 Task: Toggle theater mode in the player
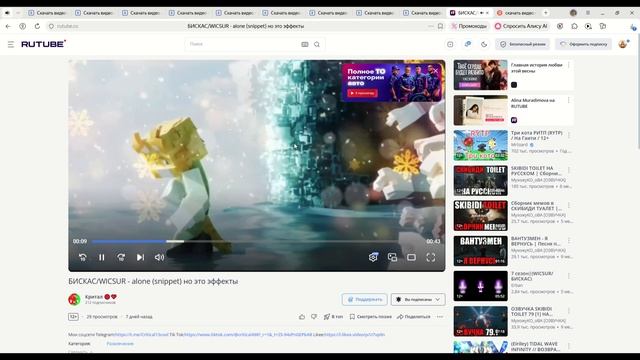[411, 257]
